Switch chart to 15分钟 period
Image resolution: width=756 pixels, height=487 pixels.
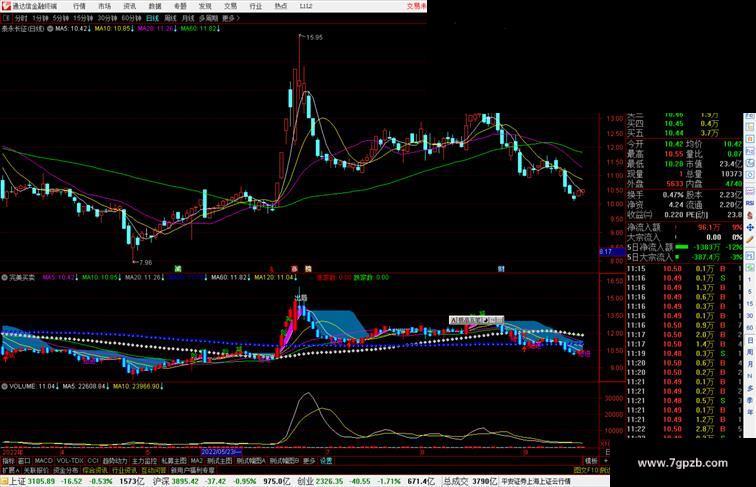point(83,18)
